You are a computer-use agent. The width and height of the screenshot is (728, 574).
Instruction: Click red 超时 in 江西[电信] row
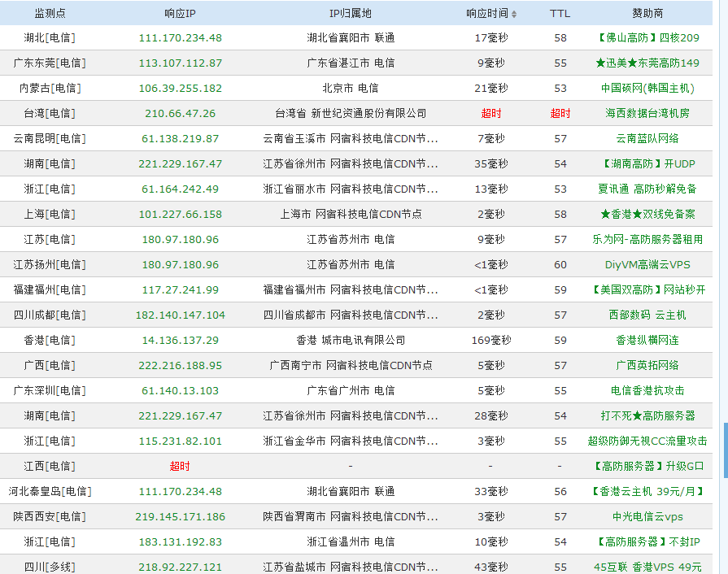tap(180, 467)
